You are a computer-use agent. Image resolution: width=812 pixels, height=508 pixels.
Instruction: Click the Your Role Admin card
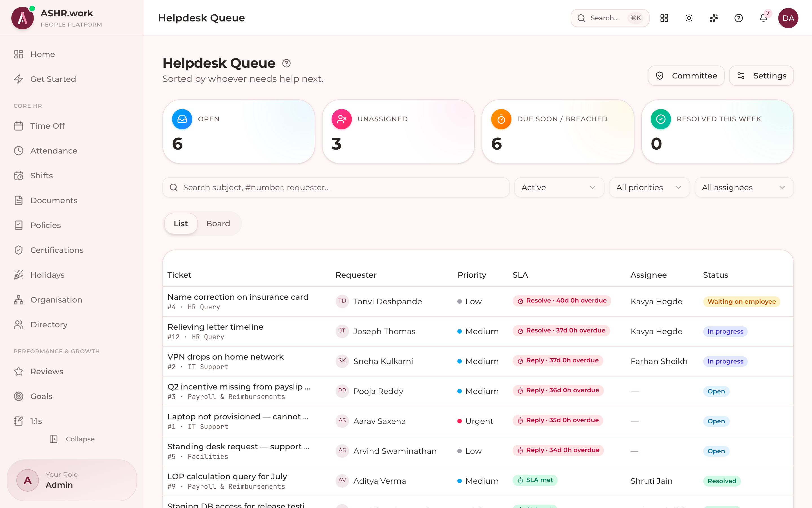72,480
